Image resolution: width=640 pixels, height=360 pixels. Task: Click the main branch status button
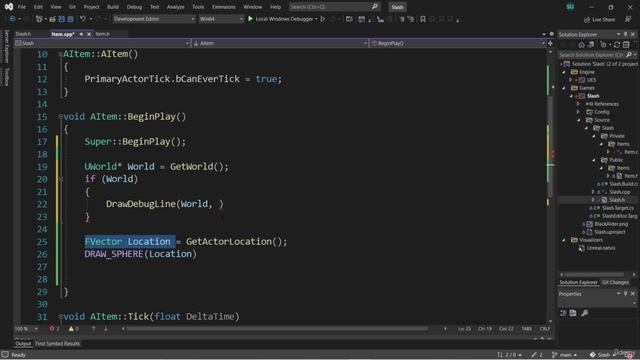pyautogui.click(x=565, y=355)
